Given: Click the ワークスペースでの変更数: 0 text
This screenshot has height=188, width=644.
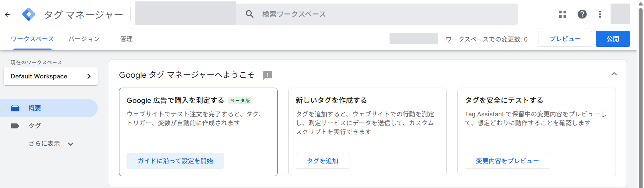Looking at the screenshot, I should [487, 39].
